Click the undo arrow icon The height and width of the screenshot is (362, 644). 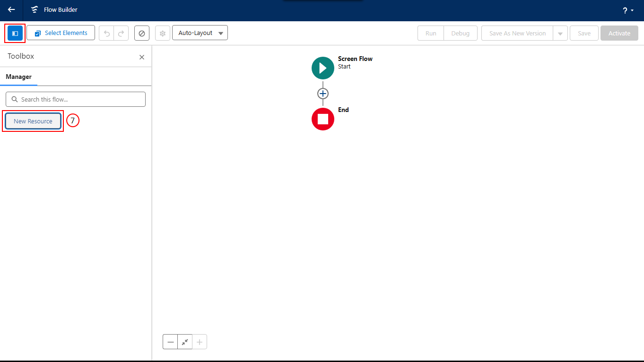(106, 33)
